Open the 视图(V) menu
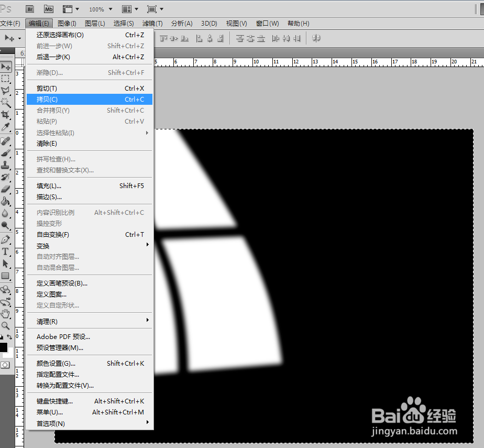Screen dimensions: 484x448 click(236, 24)
